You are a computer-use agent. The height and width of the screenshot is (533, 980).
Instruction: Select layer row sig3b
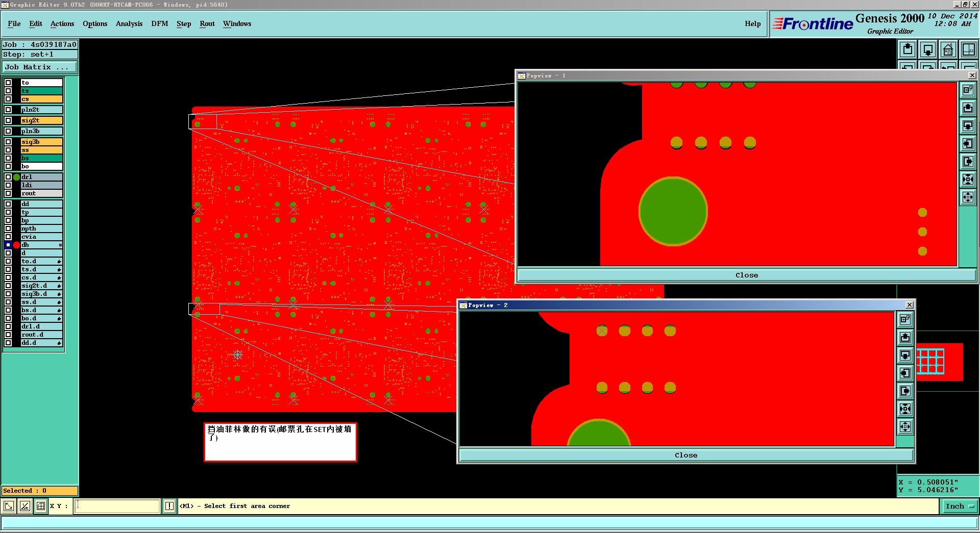pyautogui.click(x=41, y=142)
